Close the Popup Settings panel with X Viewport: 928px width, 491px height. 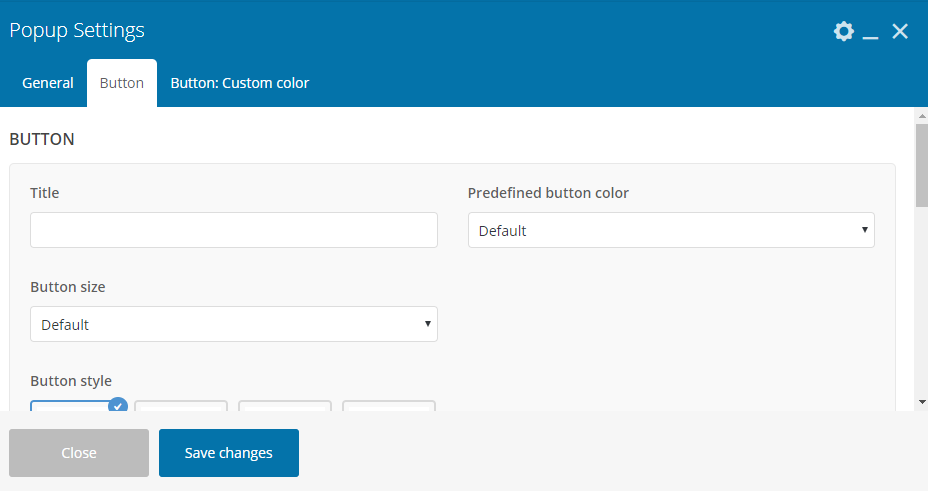(x=900, y=32)
